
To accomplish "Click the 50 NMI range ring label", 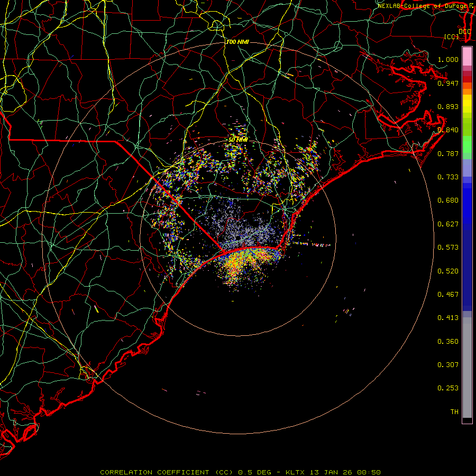I will (x=238, y=140).
